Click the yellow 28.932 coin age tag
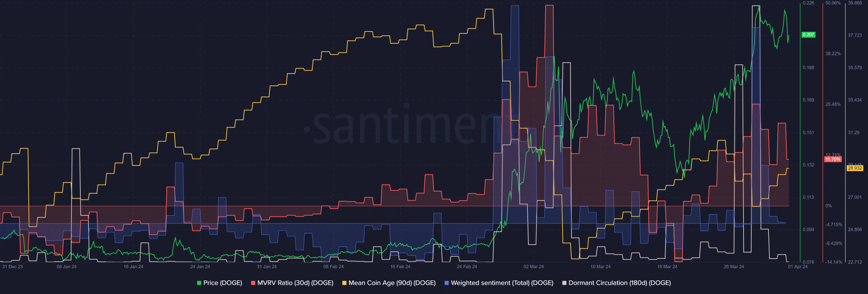 click(x=855, y=168)
